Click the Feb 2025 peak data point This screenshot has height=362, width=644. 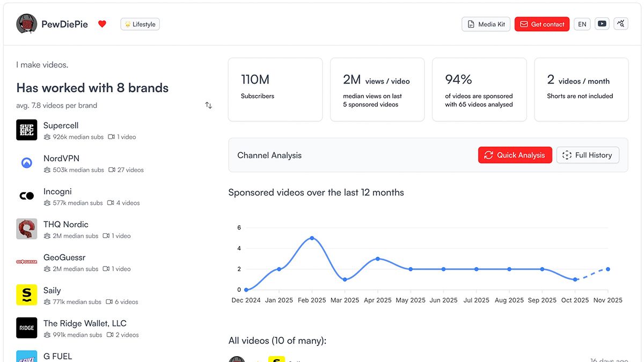coord(312,238)
